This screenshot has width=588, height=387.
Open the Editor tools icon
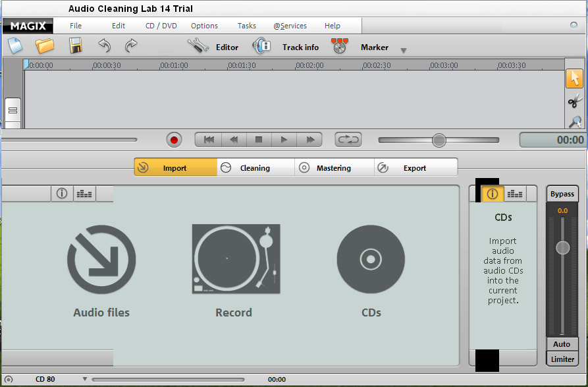[x=196, y=47]
